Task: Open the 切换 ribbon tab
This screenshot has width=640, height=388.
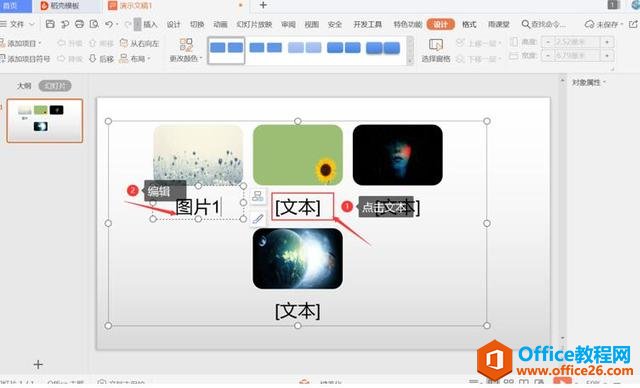Action: 197,24
